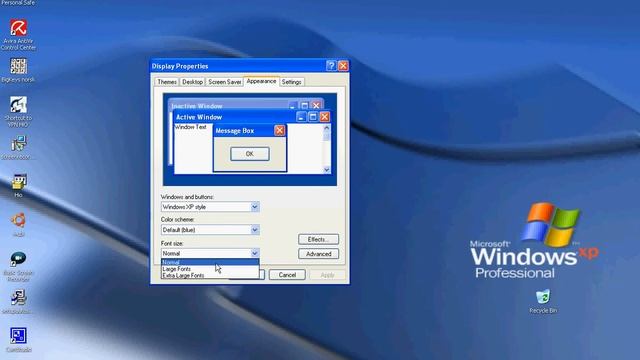Click the Cancel button
640x360 pixels.
coord(287,275)
